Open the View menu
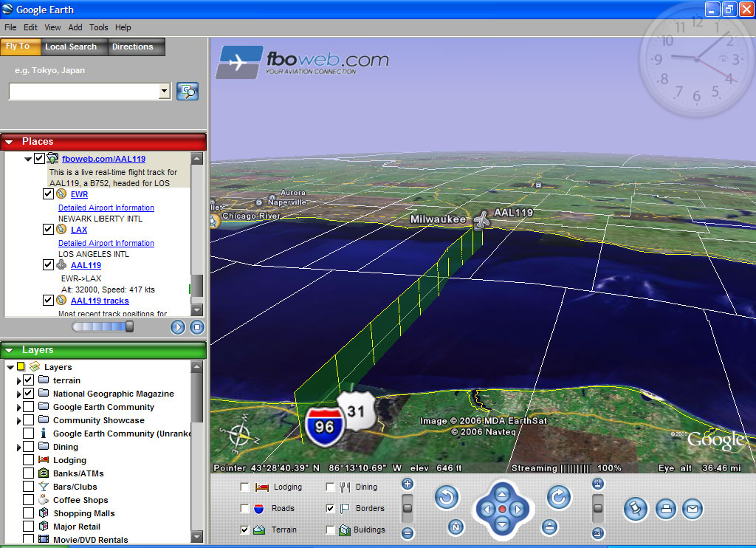Image resolution: width=756 pixels, height=548 pixels. [52, 27]
